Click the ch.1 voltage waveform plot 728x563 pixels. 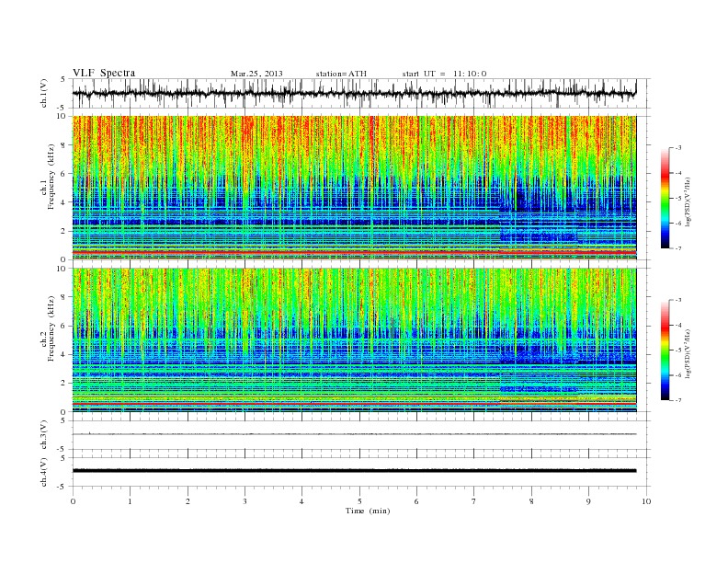pyautogui.click(x=354, y=93)
